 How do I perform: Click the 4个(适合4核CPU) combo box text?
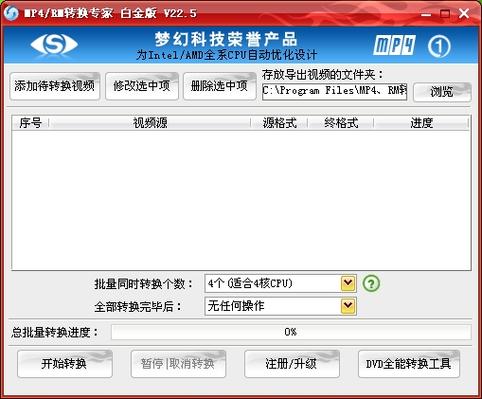click(250, 284)
